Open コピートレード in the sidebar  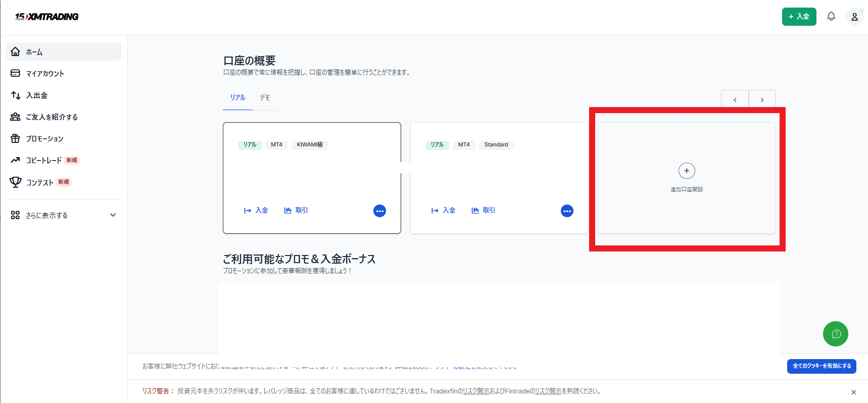tap(43, 161)
